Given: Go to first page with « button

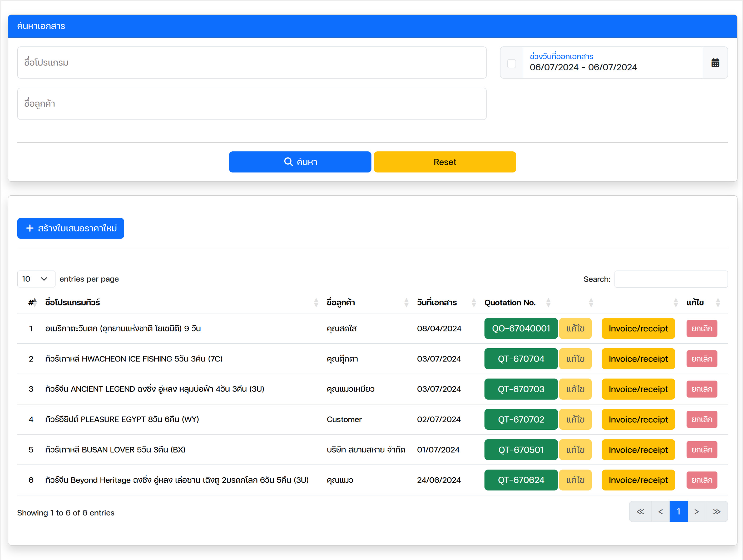Looking at the screenshot, I should (640, 512).
